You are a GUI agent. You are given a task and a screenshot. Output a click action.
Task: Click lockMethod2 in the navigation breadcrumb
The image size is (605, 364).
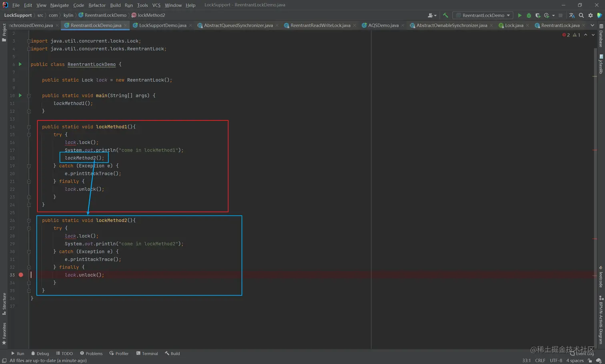tap(148, 15)
